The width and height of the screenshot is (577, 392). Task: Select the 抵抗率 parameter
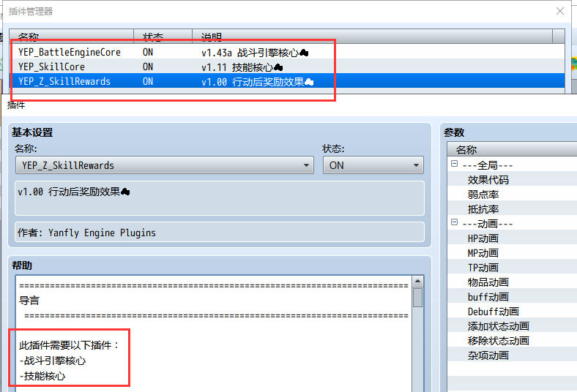[483, 209]
